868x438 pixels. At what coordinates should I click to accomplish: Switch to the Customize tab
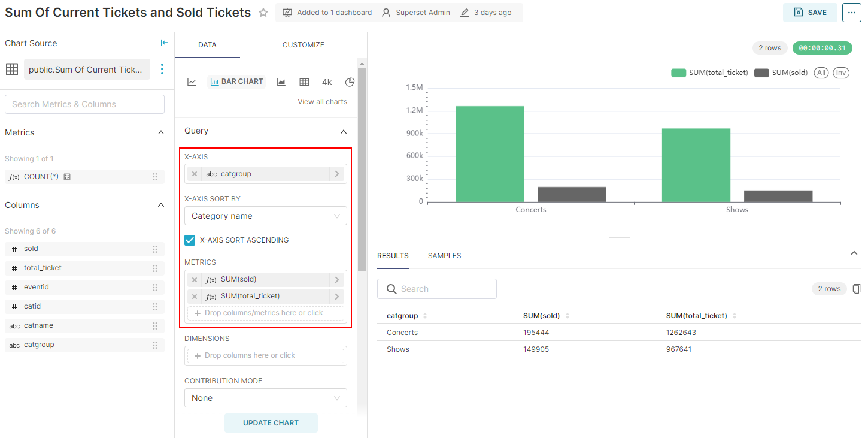303,45
